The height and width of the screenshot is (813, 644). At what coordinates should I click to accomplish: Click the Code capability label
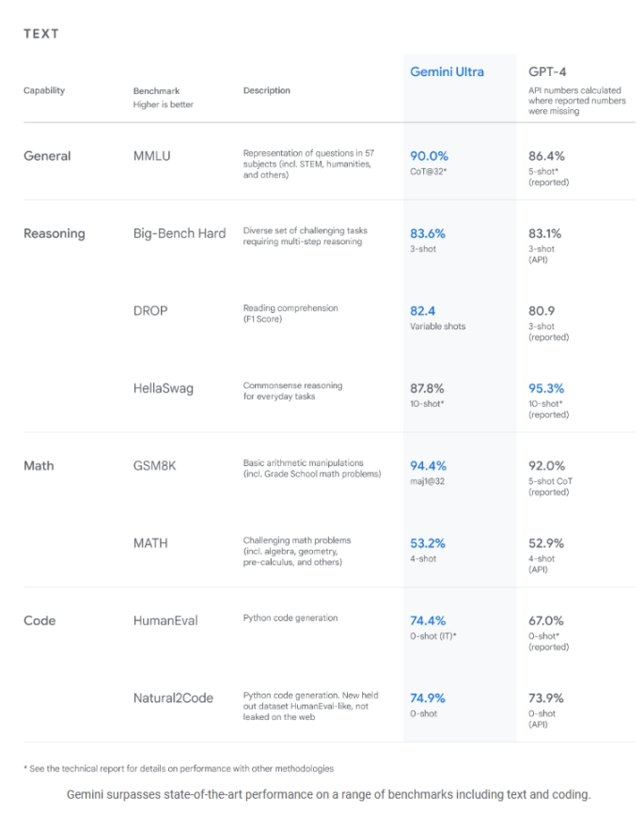click(x=39, y=620)
